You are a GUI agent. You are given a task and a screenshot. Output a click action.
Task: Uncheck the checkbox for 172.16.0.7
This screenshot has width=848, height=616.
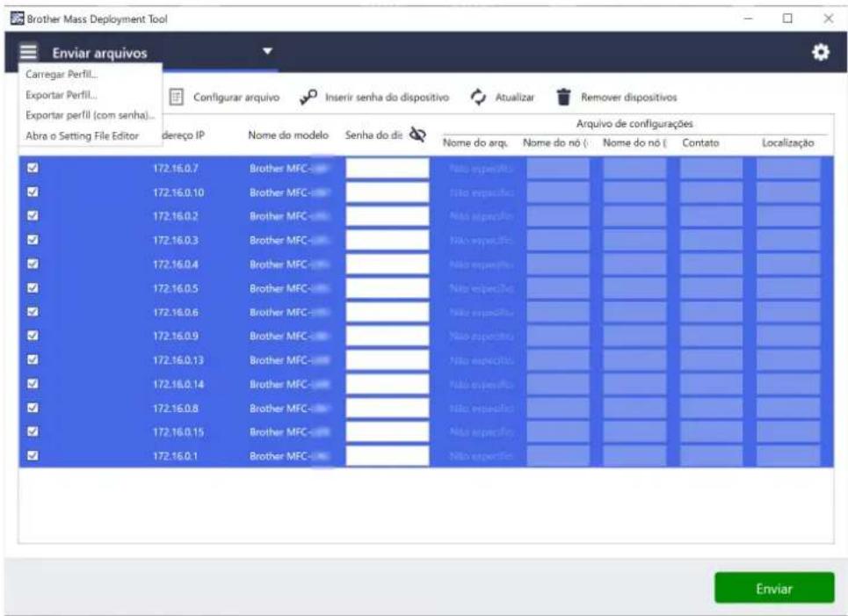point(33,168)
